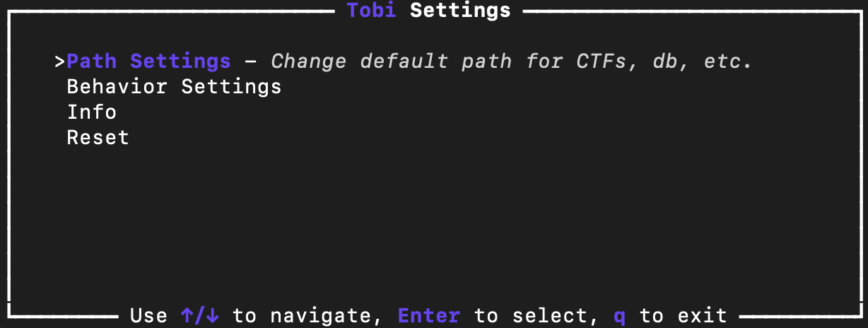Click the > selection cursor marker

pos(60,61)
